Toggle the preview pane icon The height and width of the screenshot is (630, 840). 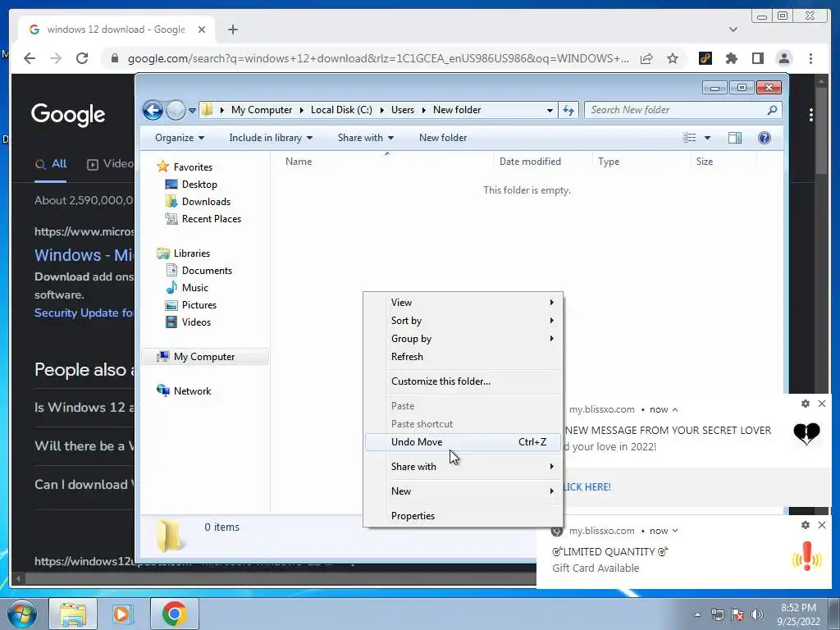click(x=735, y=138)
